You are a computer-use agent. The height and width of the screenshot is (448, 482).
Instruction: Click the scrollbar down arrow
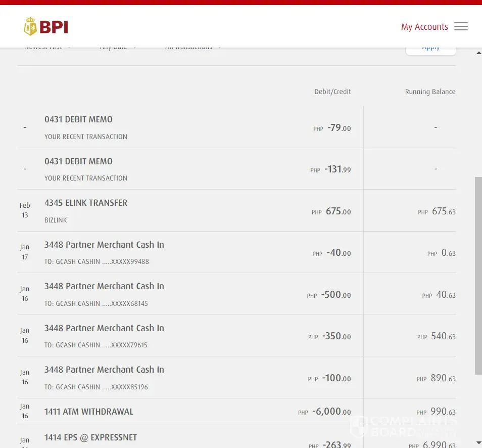tap(478, 442)
